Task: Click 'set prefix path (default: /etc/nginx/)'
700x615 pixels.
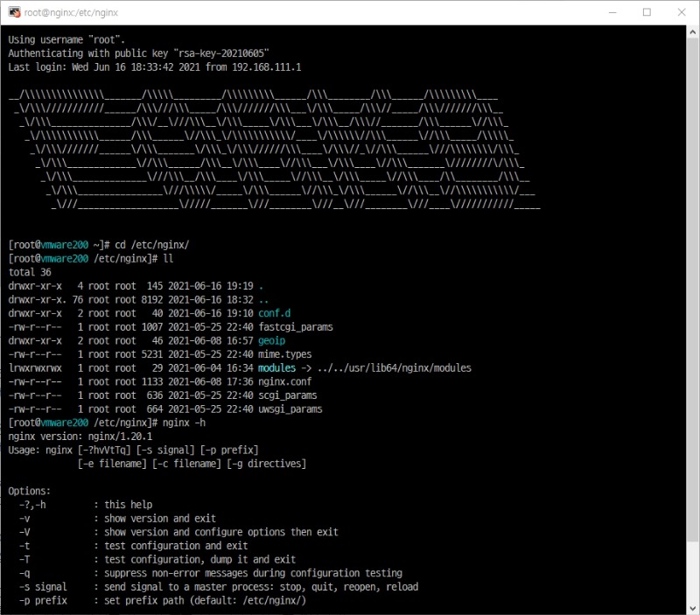Action: 205,601
